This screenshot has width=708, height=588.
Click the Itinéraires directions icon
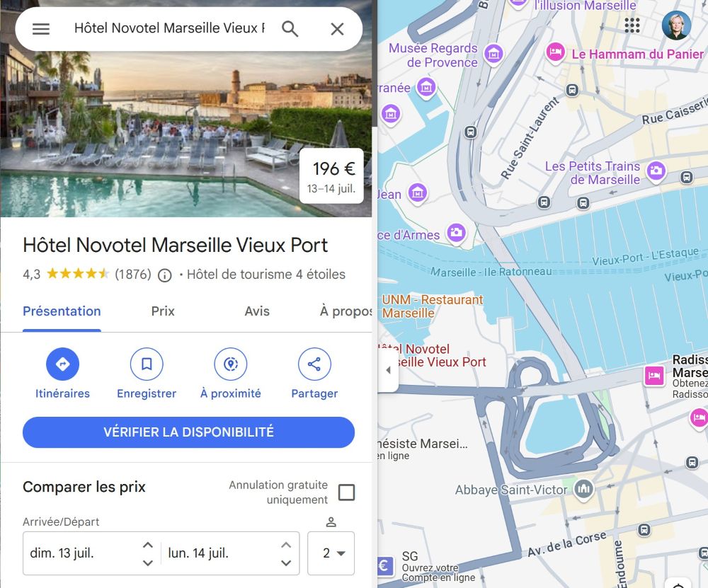pos(63,364)
